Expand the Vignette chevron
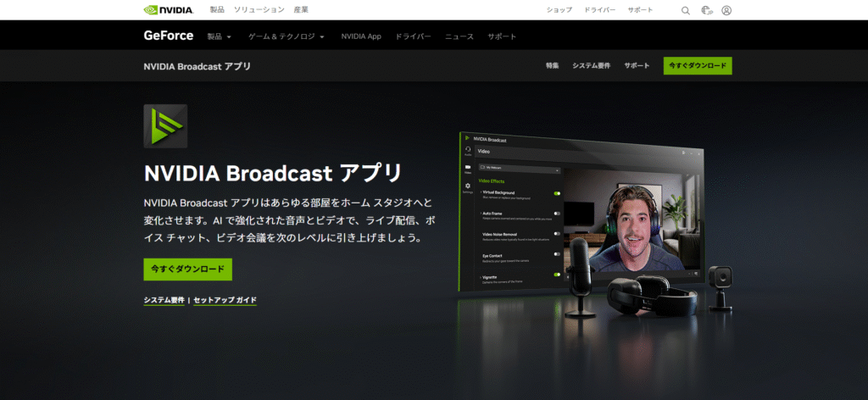The height and width of the screenshot is (400, 868). coord(480,276)
